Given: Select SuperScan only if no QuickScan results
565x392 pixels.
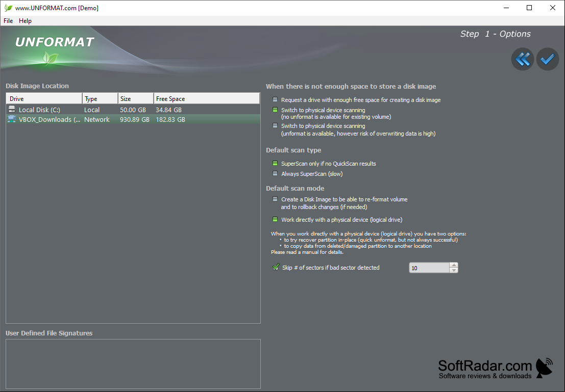Looking at the screenshot, I should click(x=275, y=164).
